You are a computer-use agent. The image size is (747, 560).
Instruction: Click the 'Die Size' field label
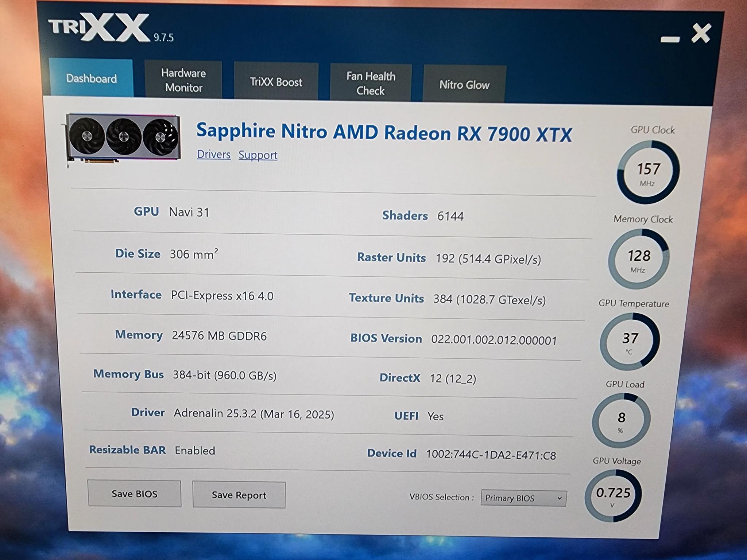click(x=138, y=253)
